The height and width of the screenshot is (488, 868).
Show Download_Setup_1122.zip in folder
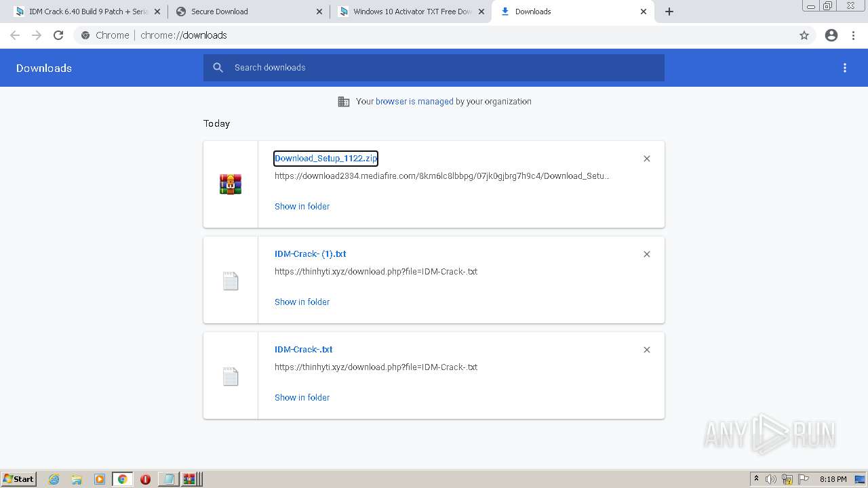[302, 207]
